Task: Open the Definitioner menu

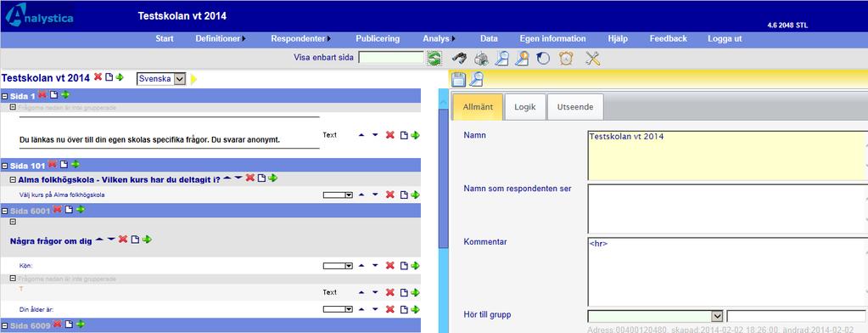Action: 221,39
